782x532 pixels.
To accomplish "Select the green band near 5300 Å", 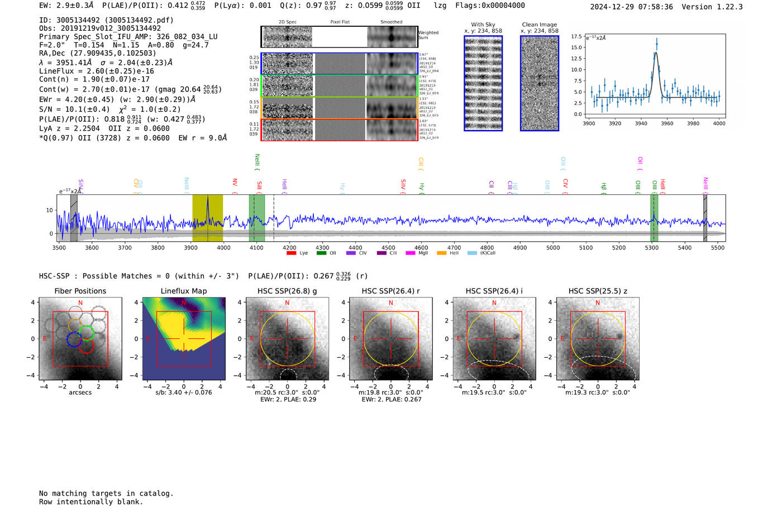I will click(654, 218).
